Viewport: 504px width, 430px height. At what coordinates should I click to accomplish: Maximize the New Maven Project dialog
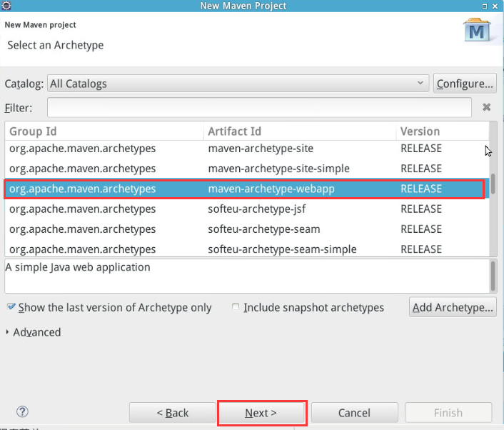(485, 6)
